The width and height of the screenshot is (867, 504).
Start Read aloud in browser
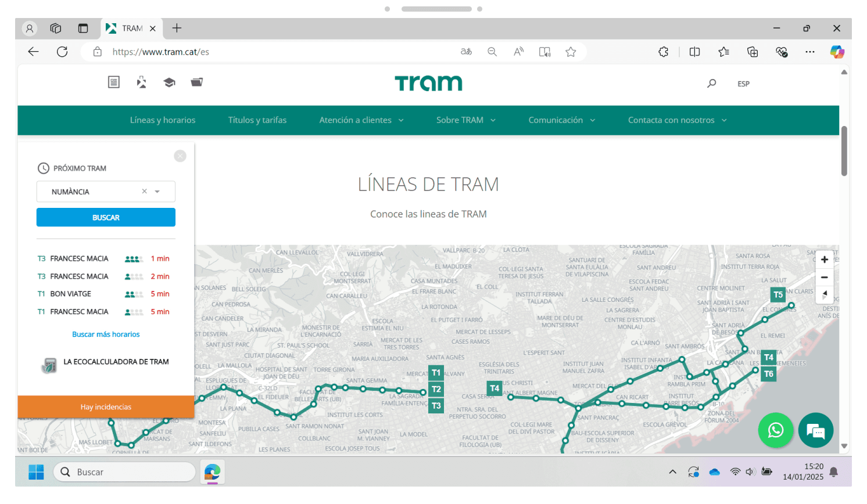(518, 52)
